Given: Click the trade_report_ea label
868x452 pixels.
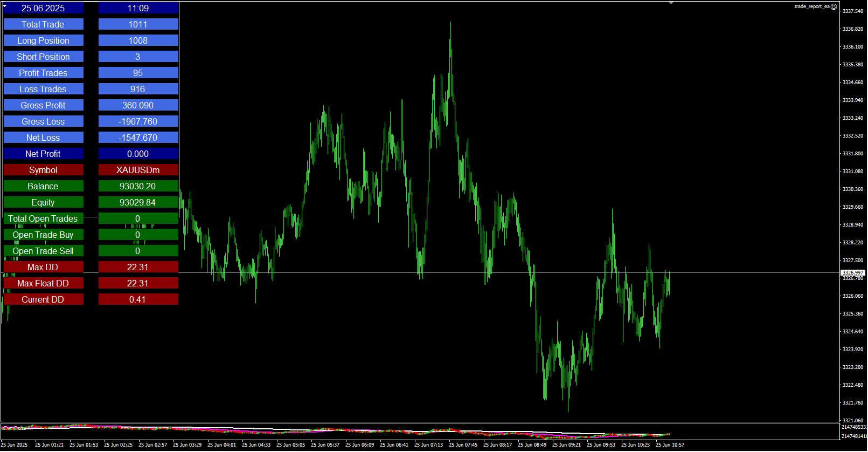Looking at the screenshot, I should pos(812,6).
